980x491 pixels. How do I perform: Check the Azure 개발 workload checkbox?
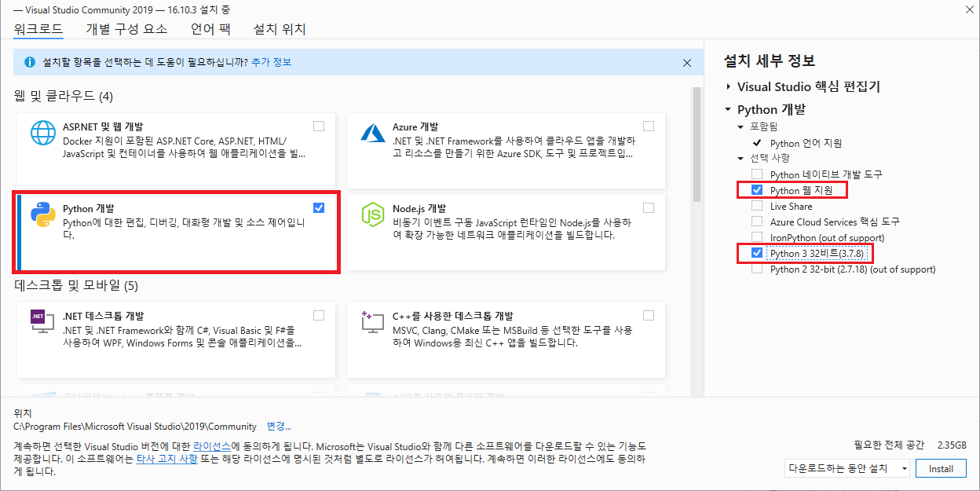(648, 126)
